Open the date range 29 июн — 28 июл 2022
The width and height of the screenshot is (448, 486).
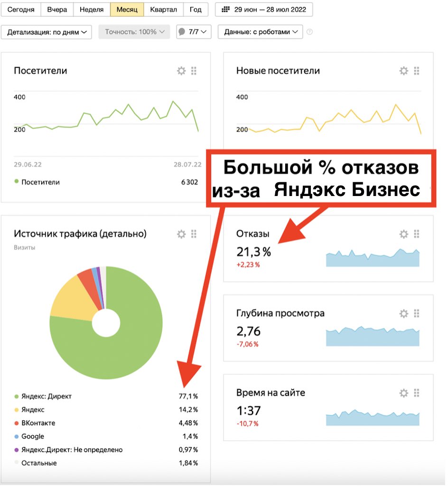point(264,9)
